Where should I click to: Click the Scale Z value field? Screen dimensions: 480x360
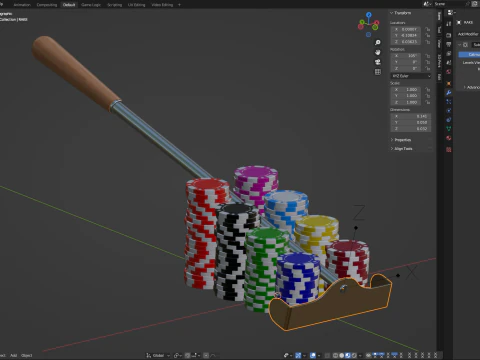[x=406, y=102]
